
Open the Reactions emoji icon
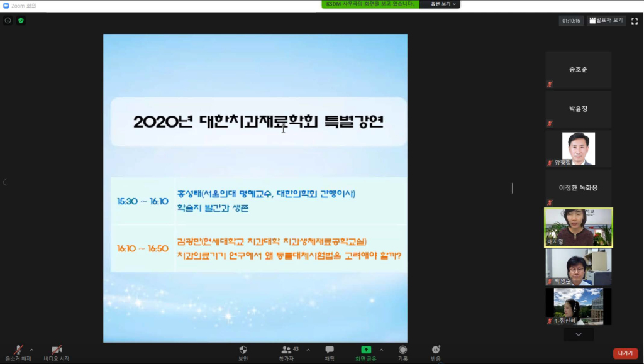[x=436, y=350]
